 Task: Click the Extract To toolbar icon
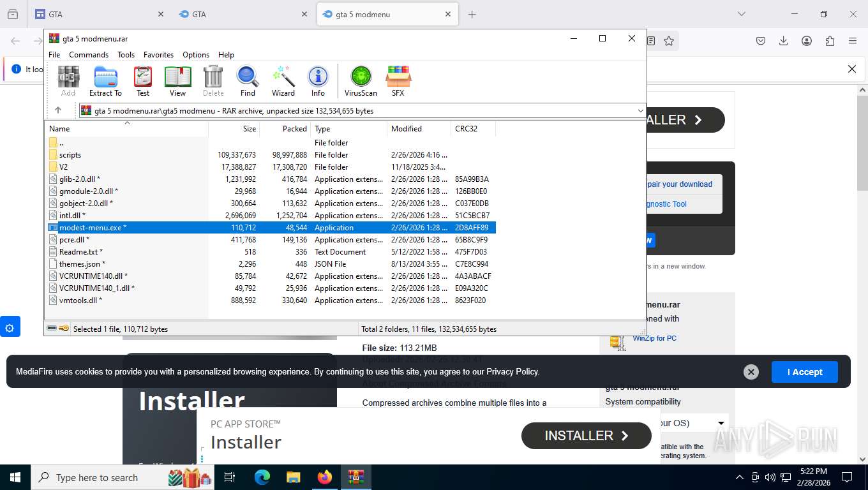coord(105,81)
